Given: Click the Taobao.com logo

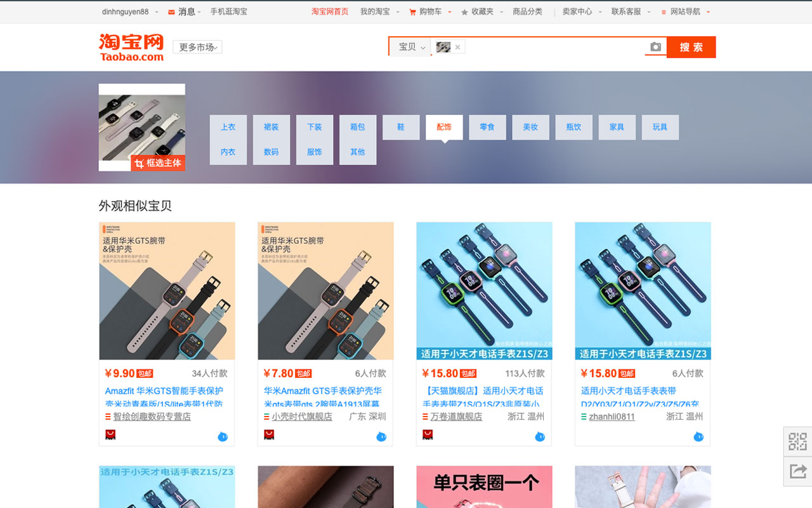Looking at the screenshot, I should pyautogui.click(x=131, y=47).
